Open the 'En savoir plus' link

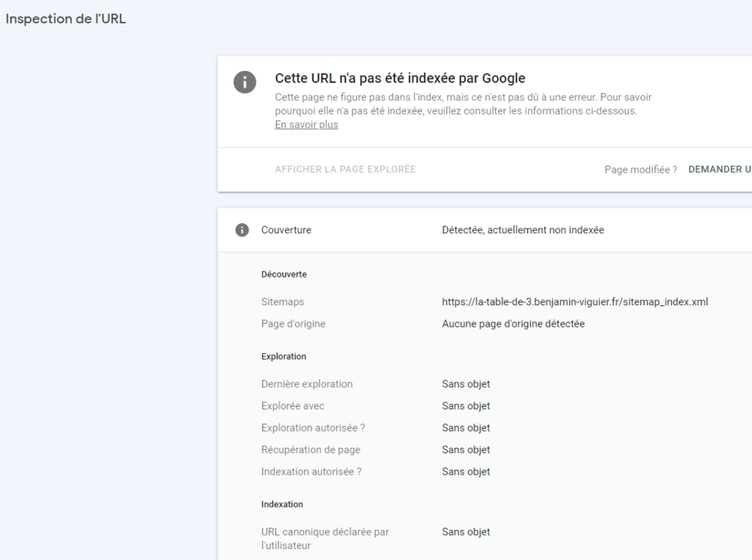pyautogui.click(x=306, y=125)
